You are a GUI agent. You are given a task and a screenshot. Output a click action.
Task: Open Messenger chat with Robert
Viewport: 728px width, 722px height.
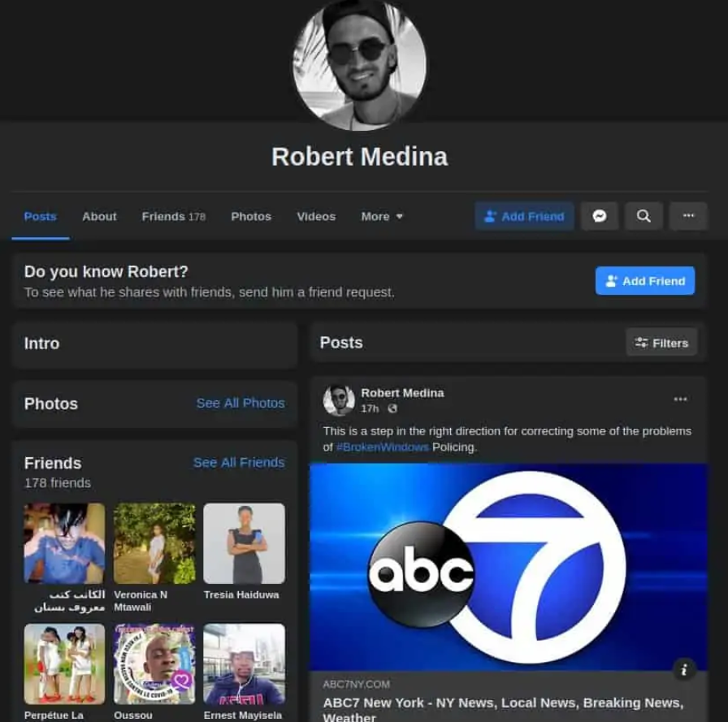[x=599, y=216]
